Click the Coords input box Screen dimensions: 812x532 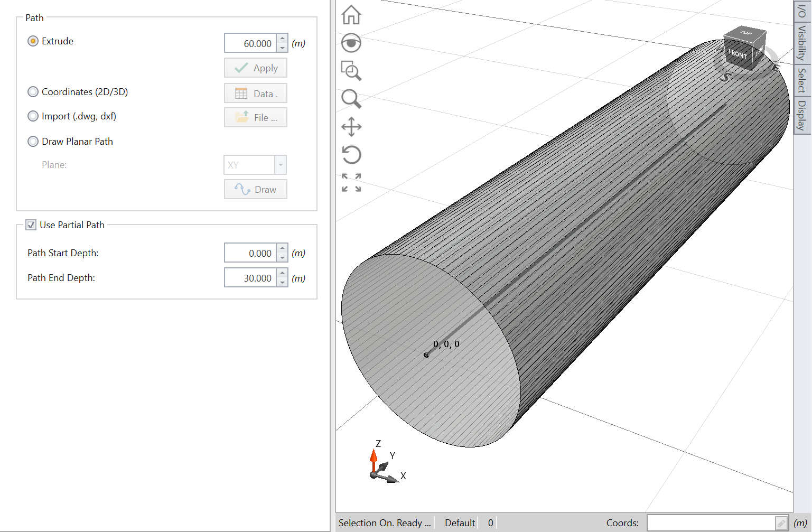[x=711, y=523]
